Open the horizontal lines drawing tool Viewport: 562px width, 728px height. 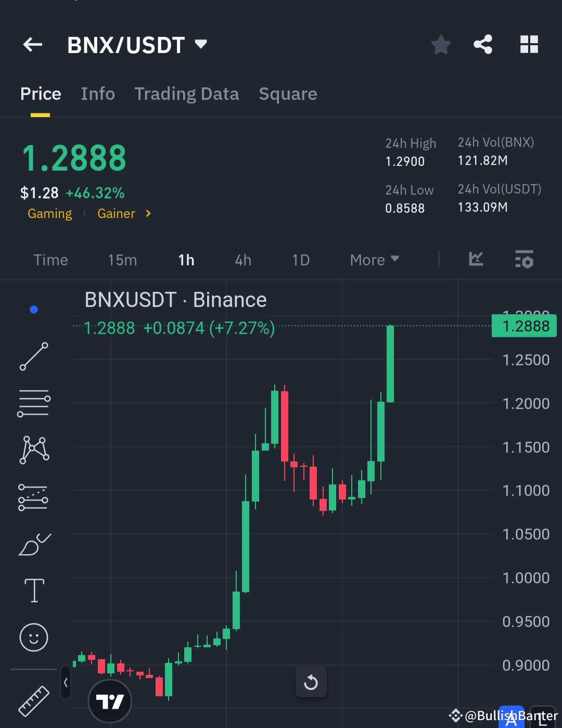tap(33, 403)
